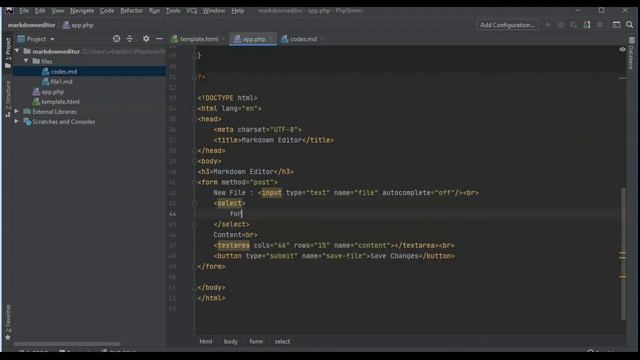Open the Structure side tool window

click(8, 99)
